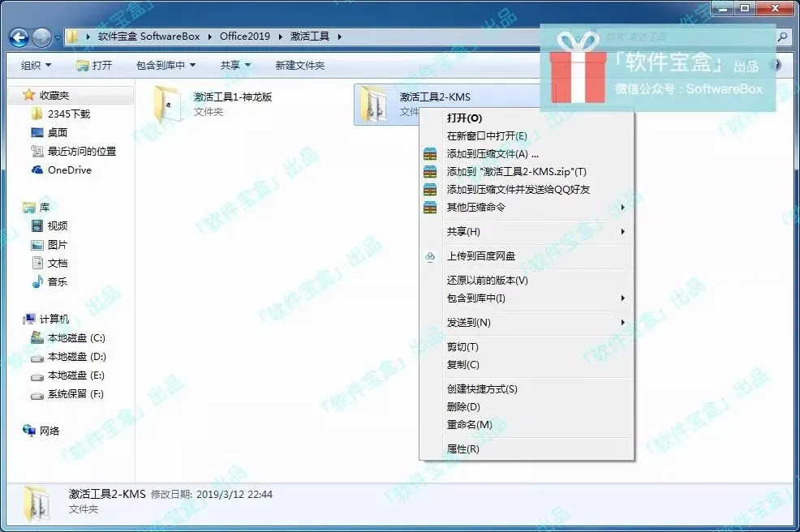
Task: Expand 发送到(N) submenu
Action: (526, 322)
